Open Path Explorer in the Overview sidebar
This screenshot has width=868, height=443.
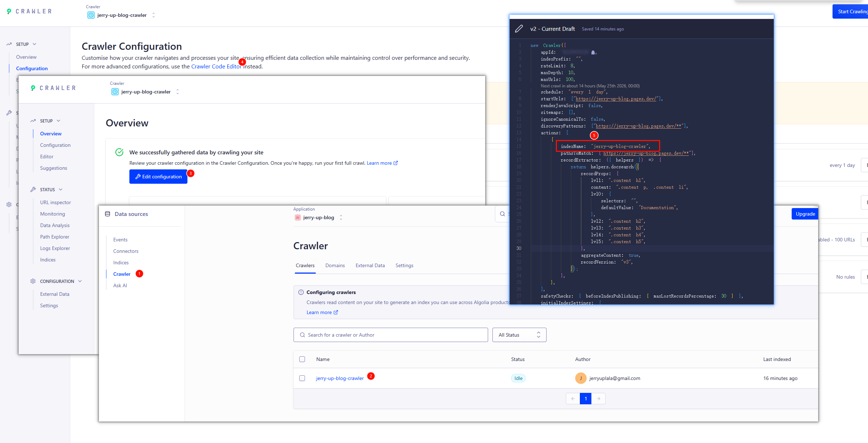point(55,237)
